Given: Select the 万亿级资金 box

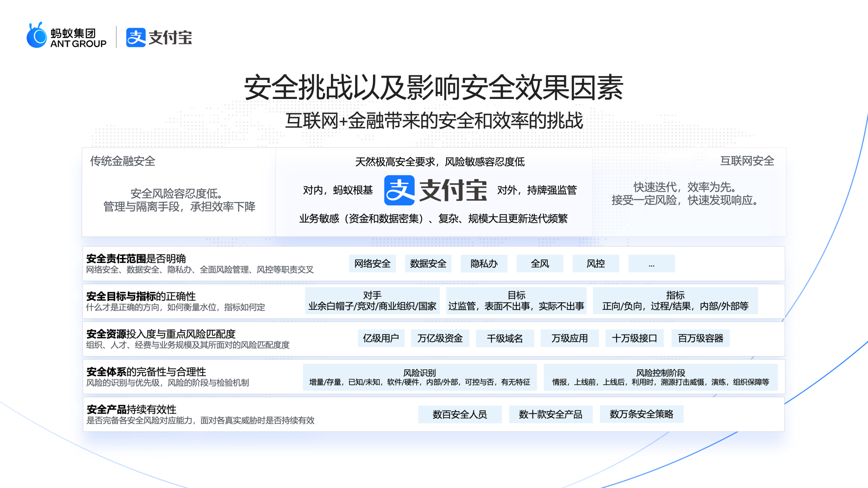Looking at the screenshot, I should 440,338.
